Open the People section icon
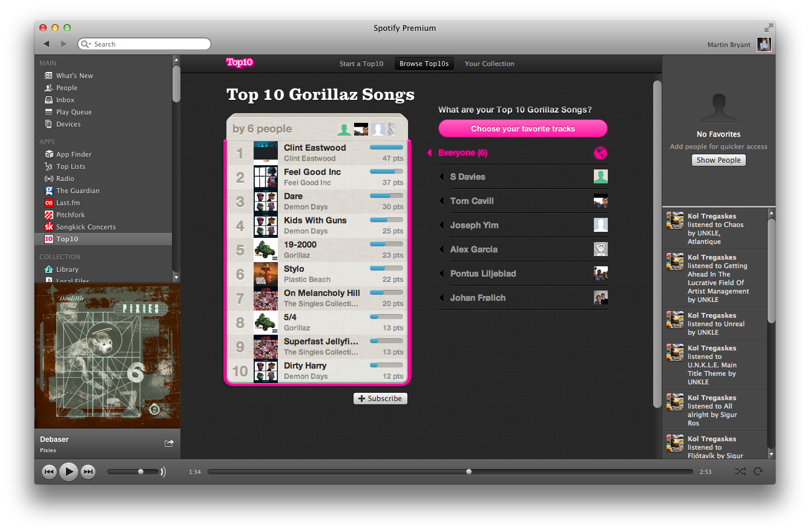 49,88
